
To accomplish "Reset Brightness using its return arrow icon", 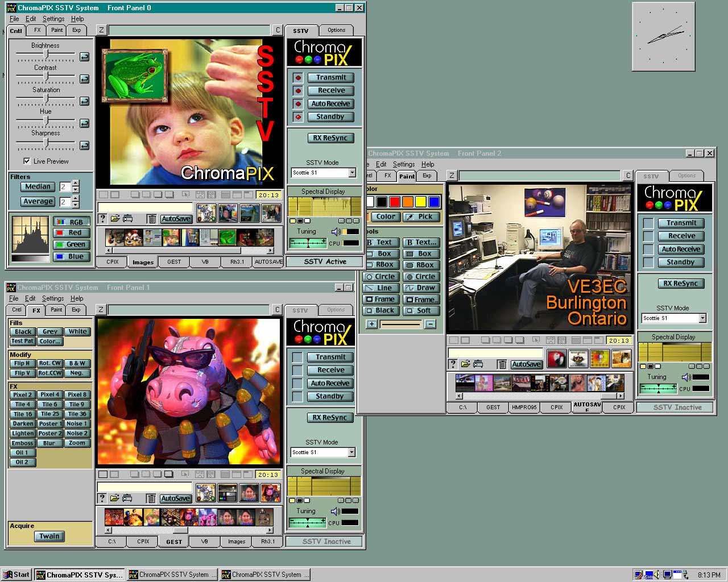I will pos(84,57).
